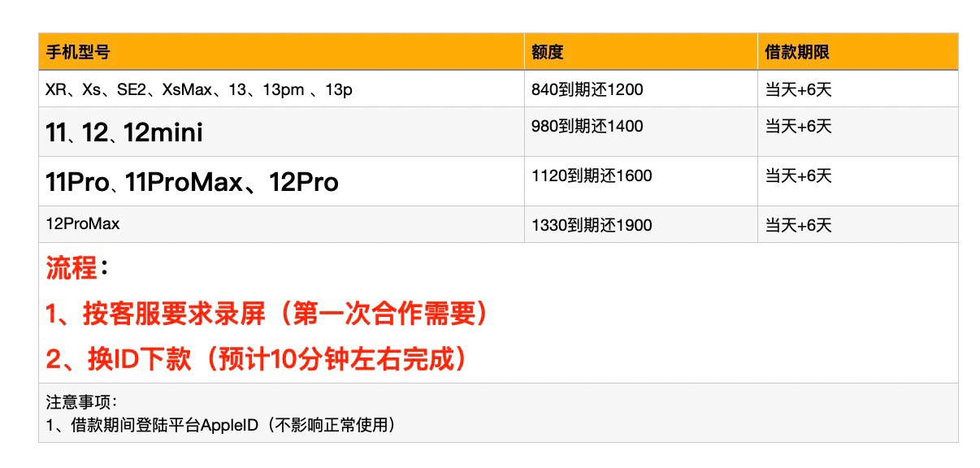Click the step 2 换ID下款 text
This screenshot has width=980, height=468.
point(258,359)
